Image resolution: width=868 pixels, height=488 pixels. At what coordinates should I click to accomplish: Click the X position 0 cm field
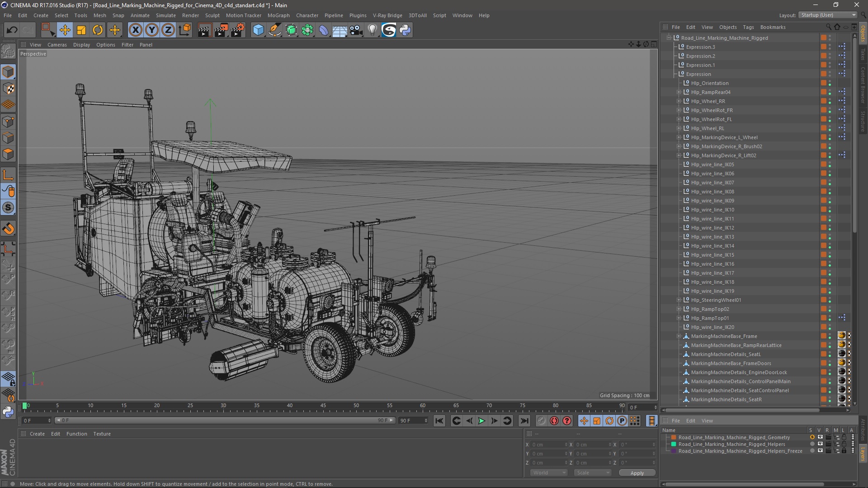[x=548, y=445]
